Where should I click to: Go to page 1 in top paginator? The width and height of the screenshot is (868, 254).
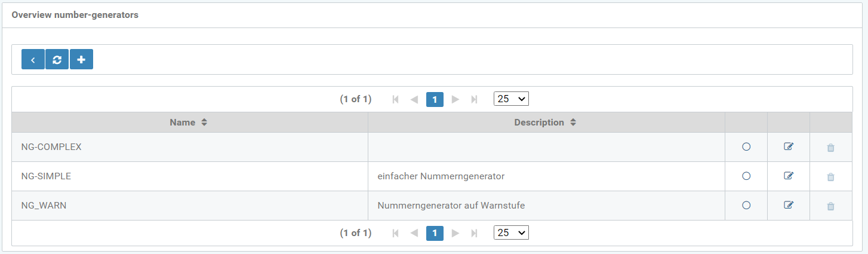pos(435,100)
